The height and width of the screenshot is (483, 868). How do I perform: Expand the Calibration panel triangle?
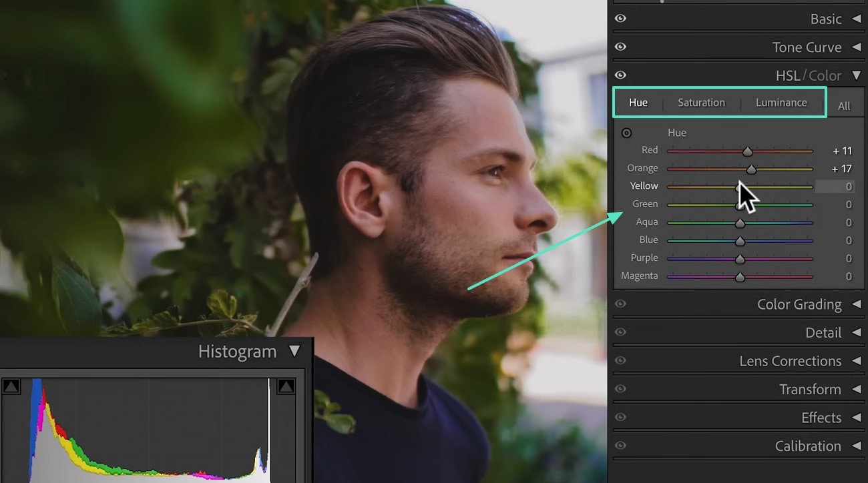(856, 446)
